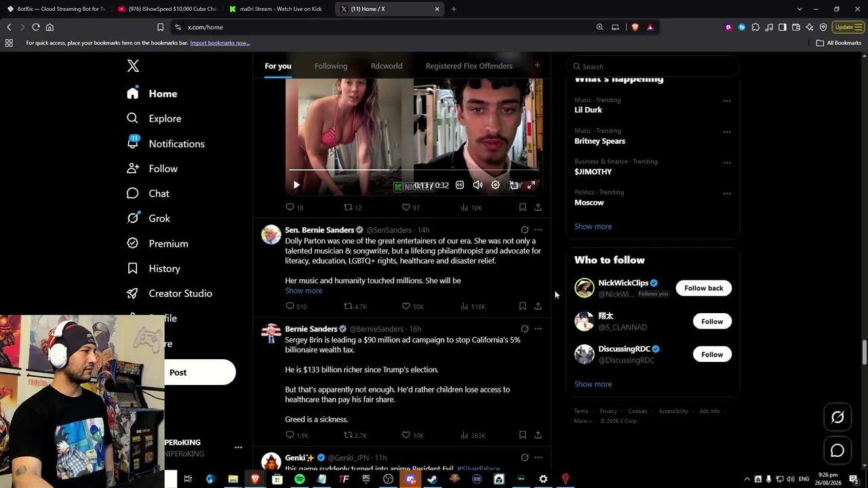Open the floating chat messages button
868x488 pixels.
837,451
